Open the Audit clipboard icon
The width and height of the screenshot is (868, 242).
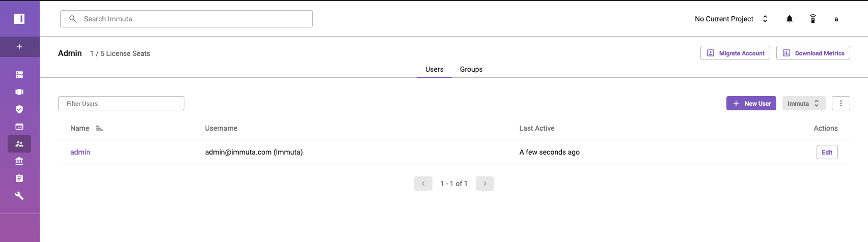click(x=19, y=178)
